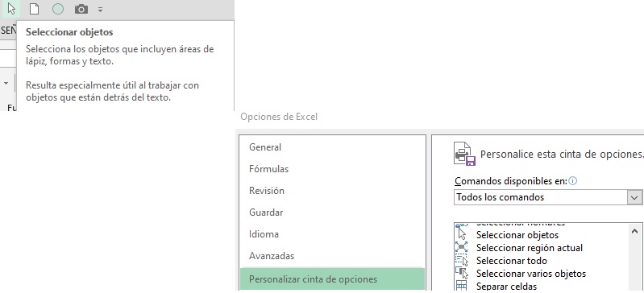The image size is (644, 293).
Task: Click the Personalice esta cinta printer icon
Action: coord(464,154)
